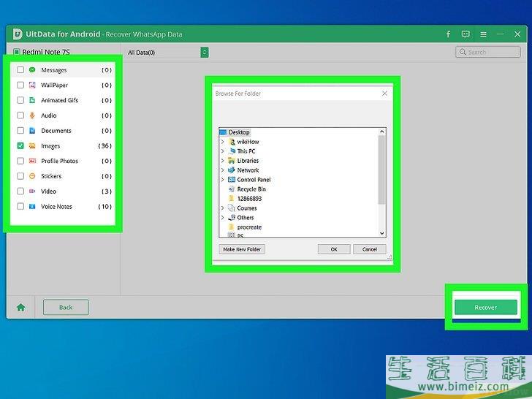The height and width of the screenshot is (399, 532).
Task: Check the Profile Photos checkbox
Action: pos(20,161)
